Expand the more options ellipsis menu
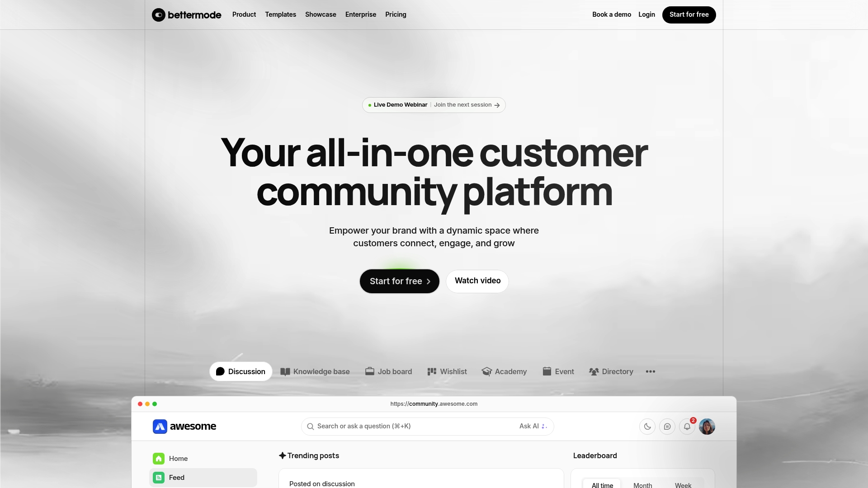 (651, 371)
